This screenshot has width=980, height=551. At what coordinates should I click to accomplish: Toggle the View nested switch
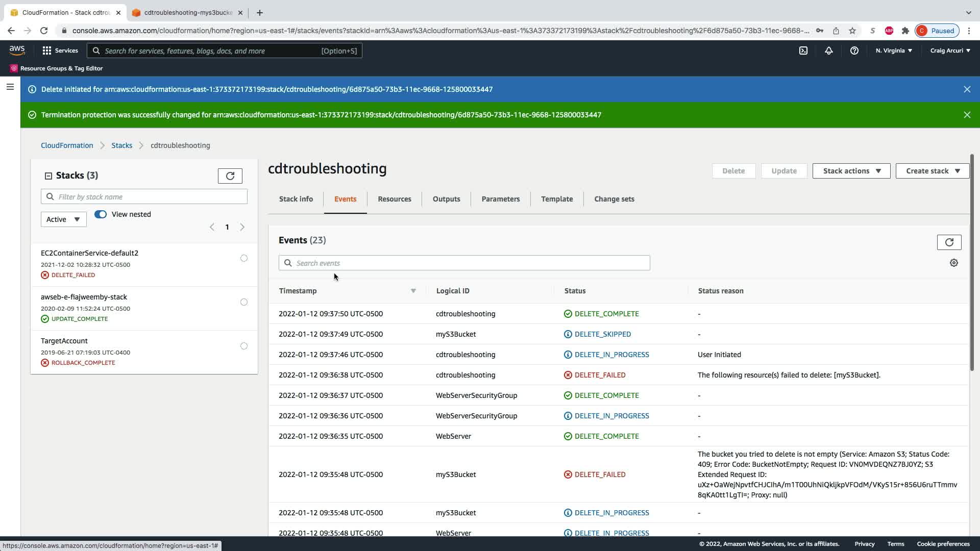[101, 214]
